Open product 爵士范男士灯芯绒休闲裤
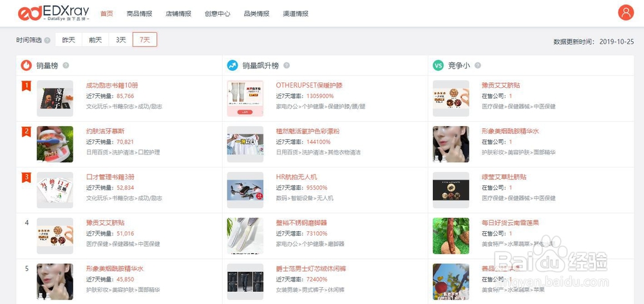 [311, 269]
